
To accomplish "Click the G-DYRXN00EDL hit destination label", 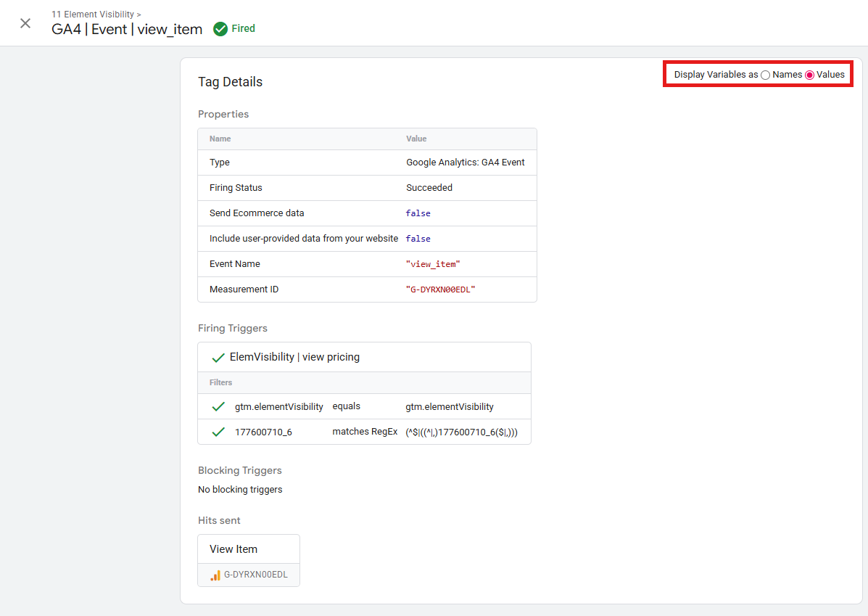I will pos(256,575).
